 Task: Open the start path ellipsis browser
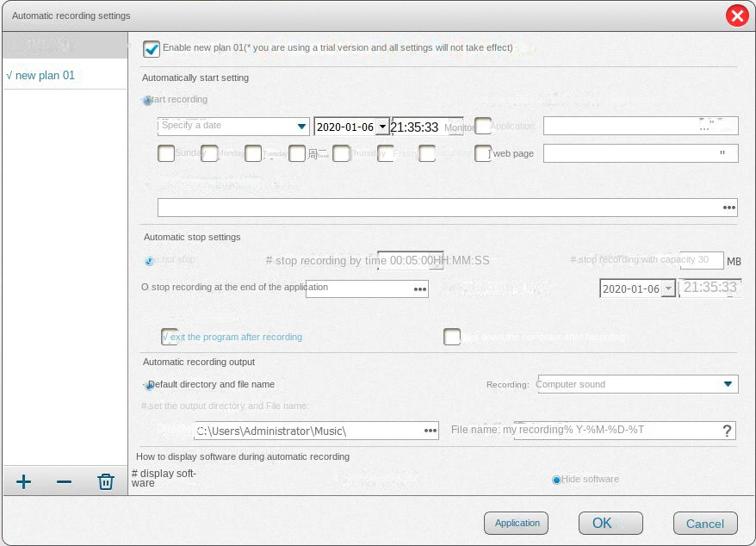728,207
